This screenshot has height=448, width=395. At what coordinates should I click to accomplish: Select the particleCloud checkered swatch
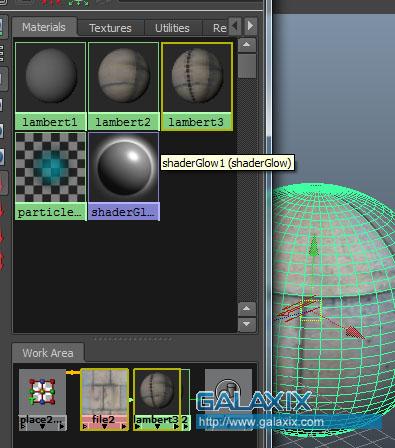tap(51, 167)
